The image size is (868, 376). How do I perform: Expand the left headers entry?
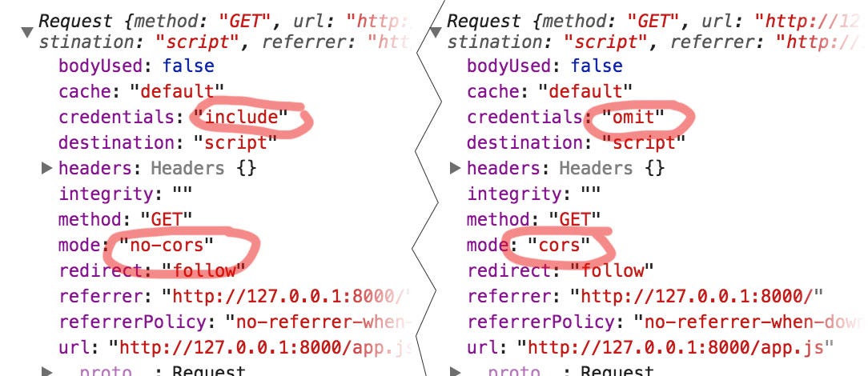(x=47, y=168)
